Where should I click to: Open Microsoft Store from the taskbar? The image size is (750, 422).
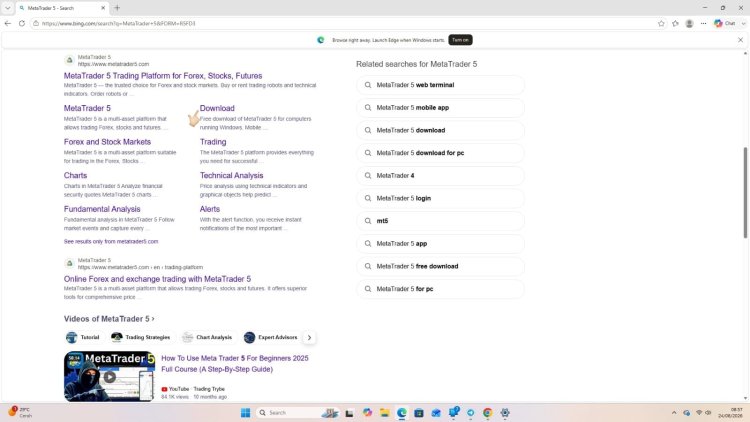pos(419,413)
